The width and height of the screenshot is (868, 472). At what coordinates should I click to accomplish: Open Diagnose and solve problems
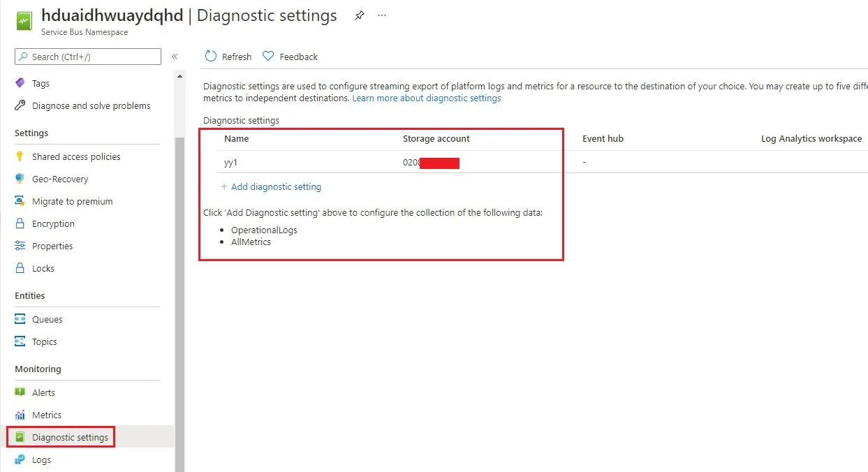coord(91,105)
